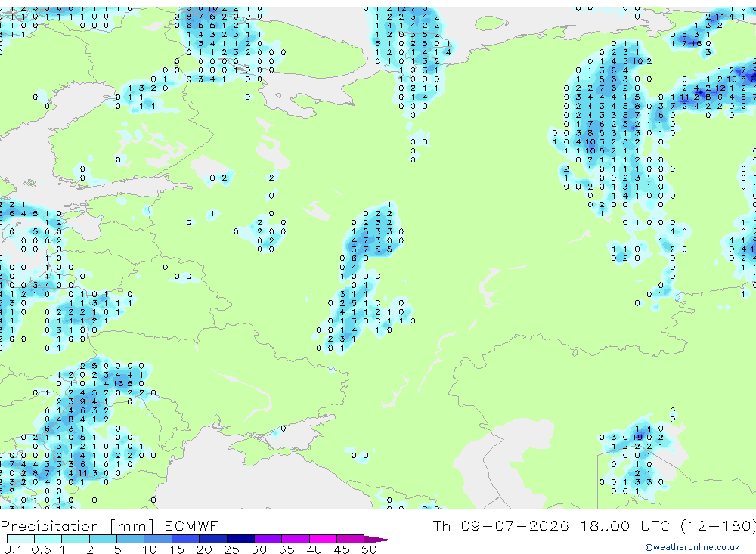Pick the 5–10 mm legend color swatch
The height and width of the screenshot is (554, 756).
[x=130, y=539]
